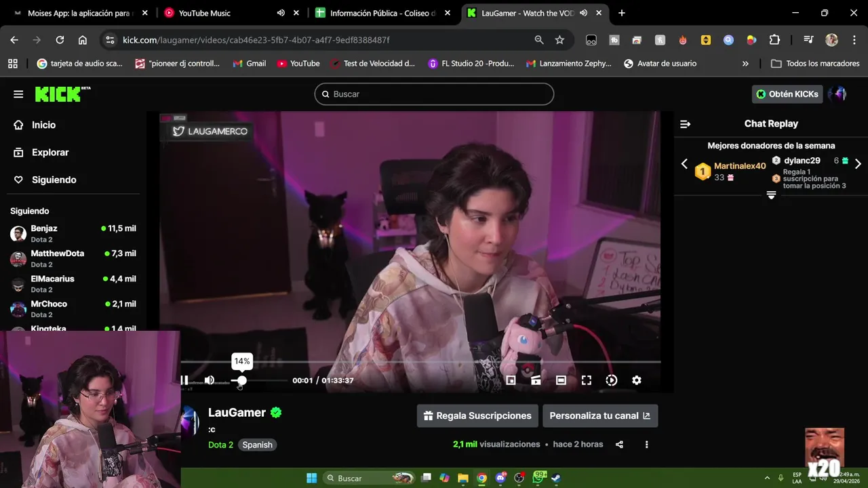The image size is (868, 488).
Task: Open Discord from the taskbar
Action: (500, 478)
